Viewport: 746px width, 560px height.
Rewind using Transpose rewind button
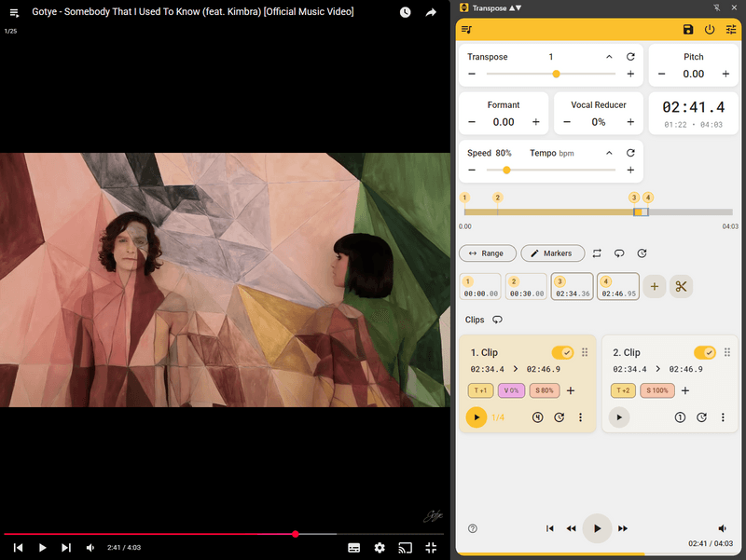tap(571, 528)
